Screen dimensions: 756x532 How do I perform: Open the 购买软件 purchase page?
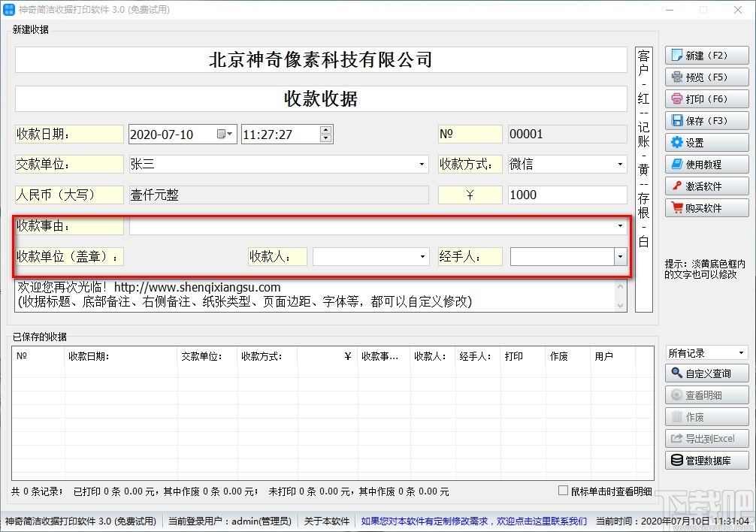(706, 208)
